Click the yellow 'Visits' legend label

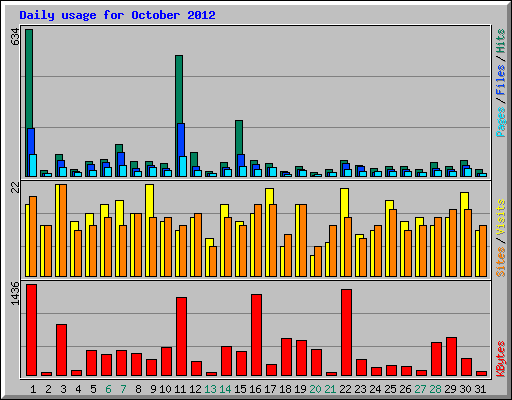pyautogui.click(x=500, y=217)
